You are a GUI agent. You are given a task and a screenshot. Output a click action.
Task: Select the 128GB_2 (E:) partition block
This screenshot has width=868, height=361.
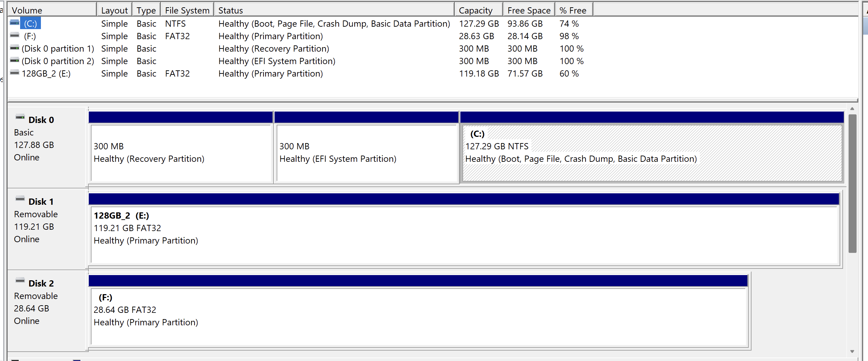(x=464, y=235)
